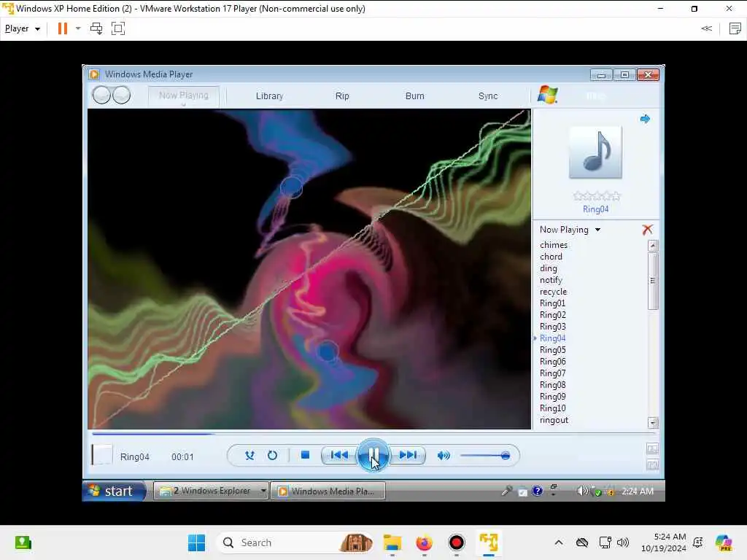Select Ring01 in the playlist
This screenshot has height=560, width=747.
click(x=553, y=303)
